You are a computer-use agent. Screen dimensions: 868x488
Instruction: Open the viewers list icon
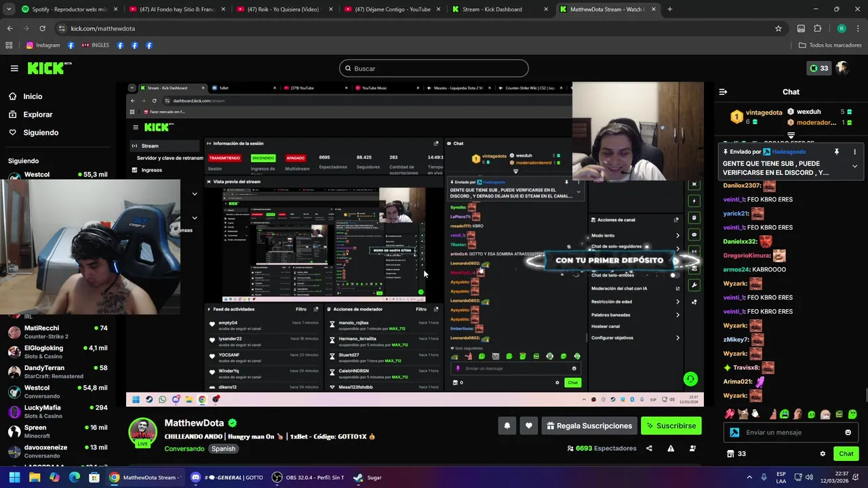tap(692, 448)
